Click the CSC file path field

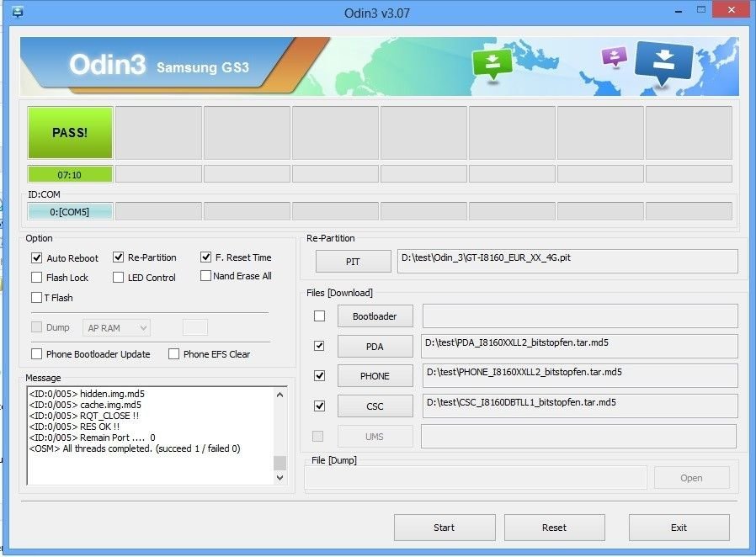pos(580,406)
